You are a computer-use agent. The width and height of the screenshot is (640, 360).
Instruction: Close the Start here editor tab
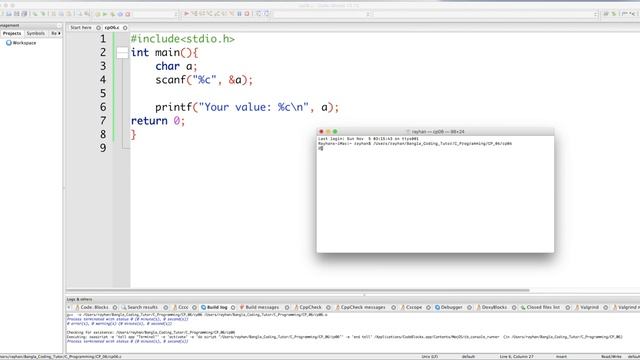[98, 28]
